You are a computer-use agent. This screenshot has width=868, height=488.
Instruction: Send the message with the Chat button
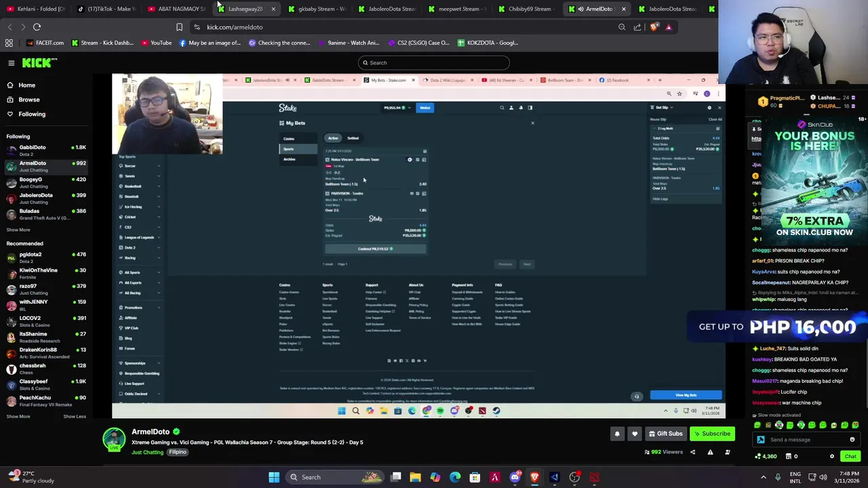(850, 456)
